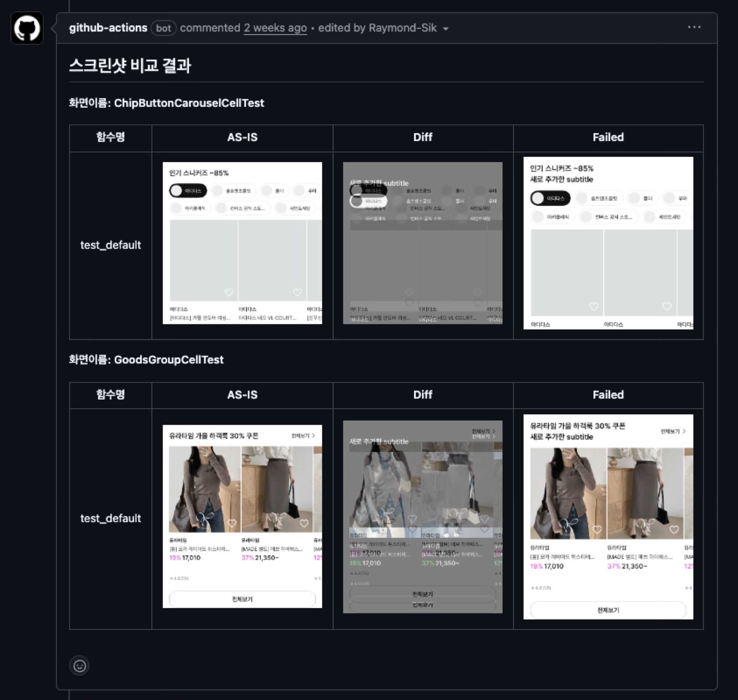Screen dimensions: 738x700
Task: Click the 스크린샷 비교 결과 heading
Action: coord(130,66)
